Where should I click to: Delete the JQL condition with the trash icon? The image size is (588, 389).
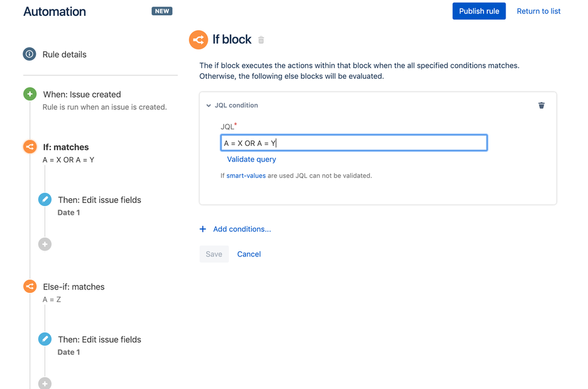[x=542, y=105]
